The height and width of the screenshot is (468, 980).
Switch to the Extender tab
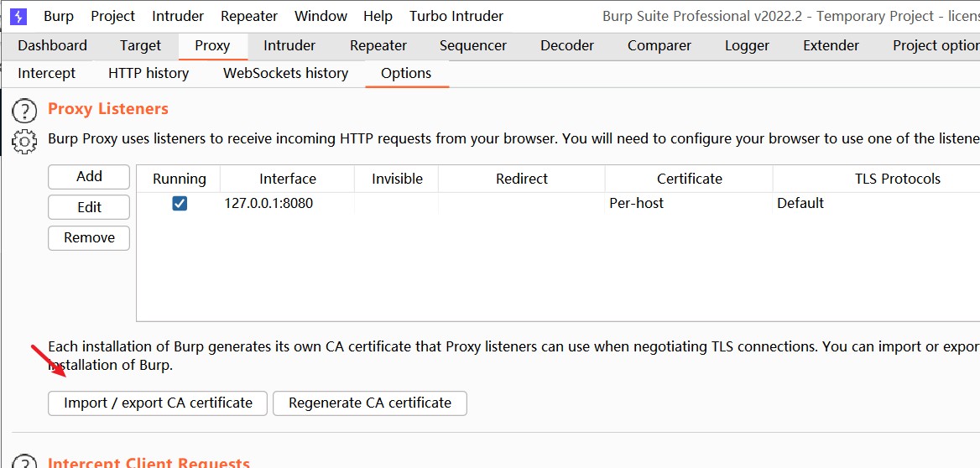831,45
